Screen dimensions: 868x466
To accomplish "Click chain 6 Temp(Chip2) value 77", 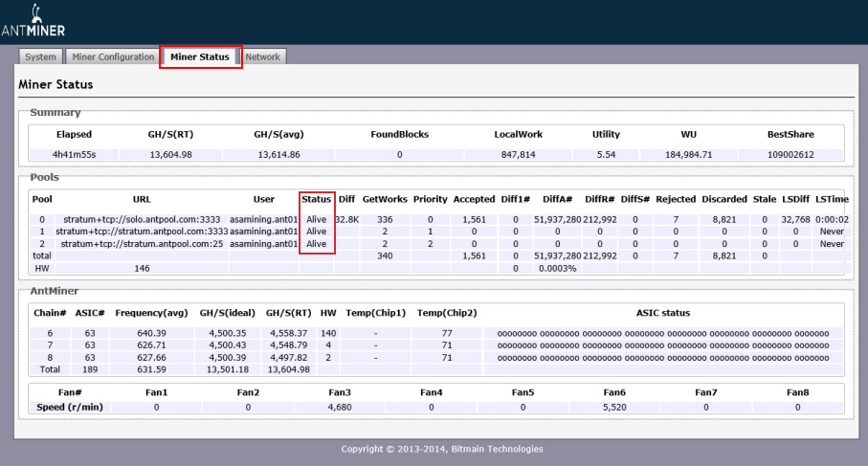I will [x=447, y=333].
